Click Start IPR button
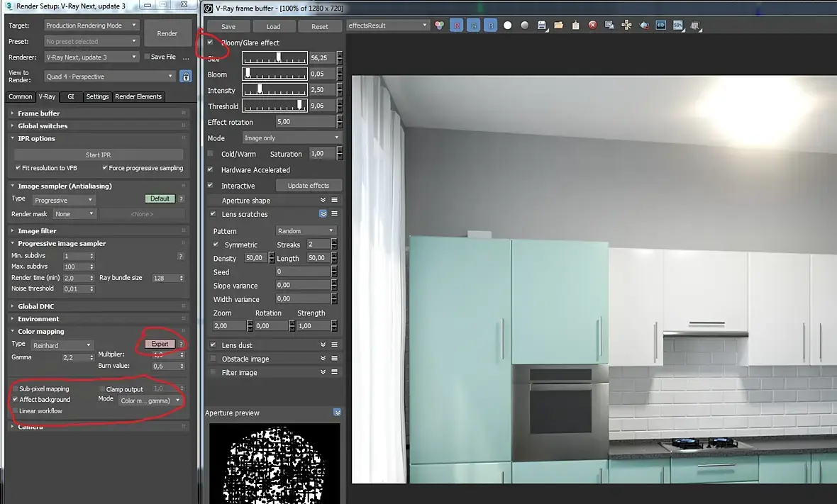 tap(99, 155)
